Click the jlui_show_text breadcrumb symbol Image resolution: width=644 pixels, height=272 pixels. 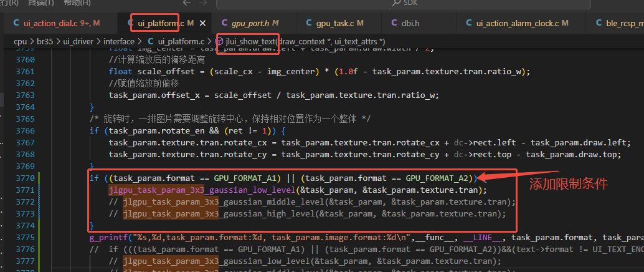[250, 42]
